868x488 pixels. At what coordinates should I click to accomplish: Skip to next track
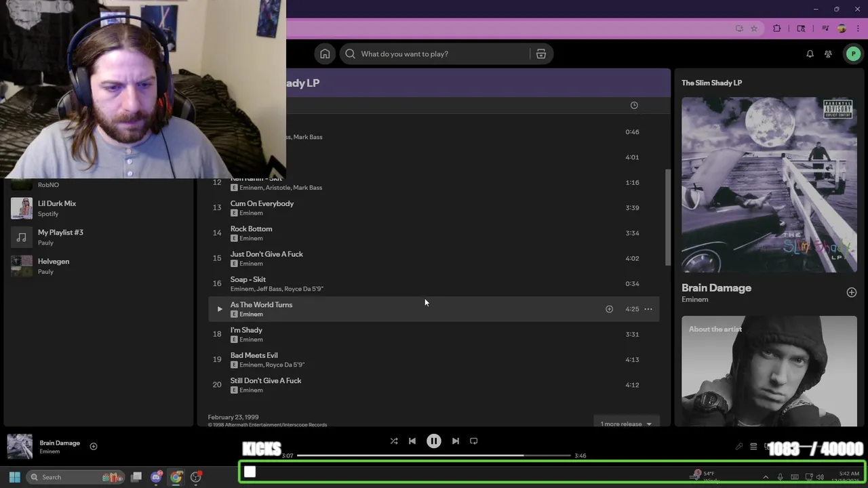coord(456,441)
